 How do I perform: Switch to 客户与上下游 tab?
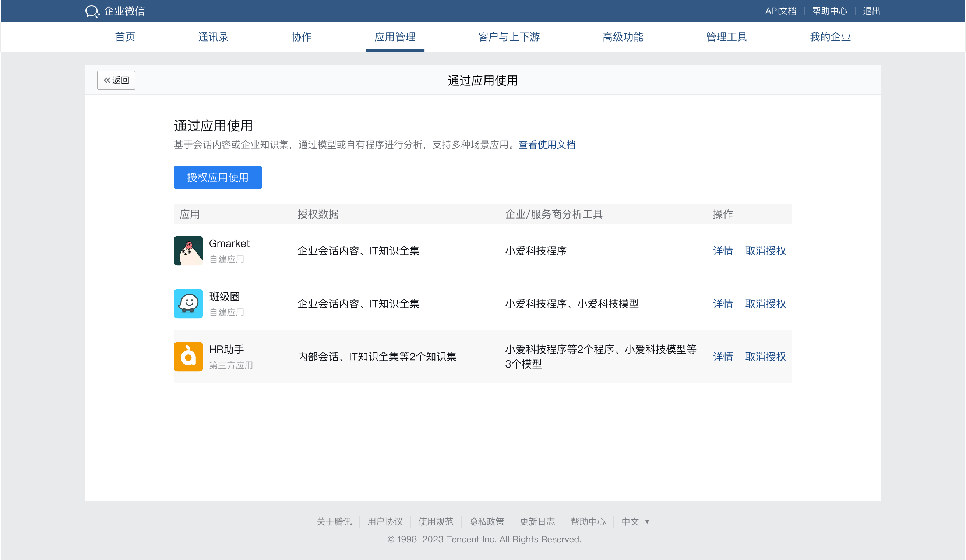click(509, 37)
